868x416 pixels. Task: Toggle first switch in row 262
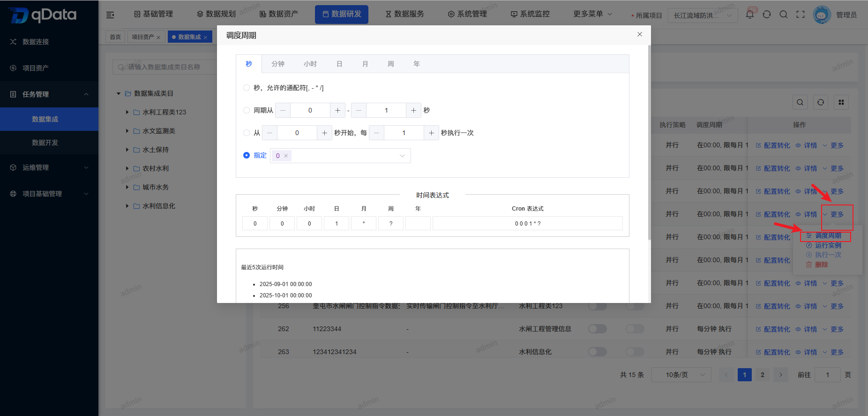(x=598, y=329)
